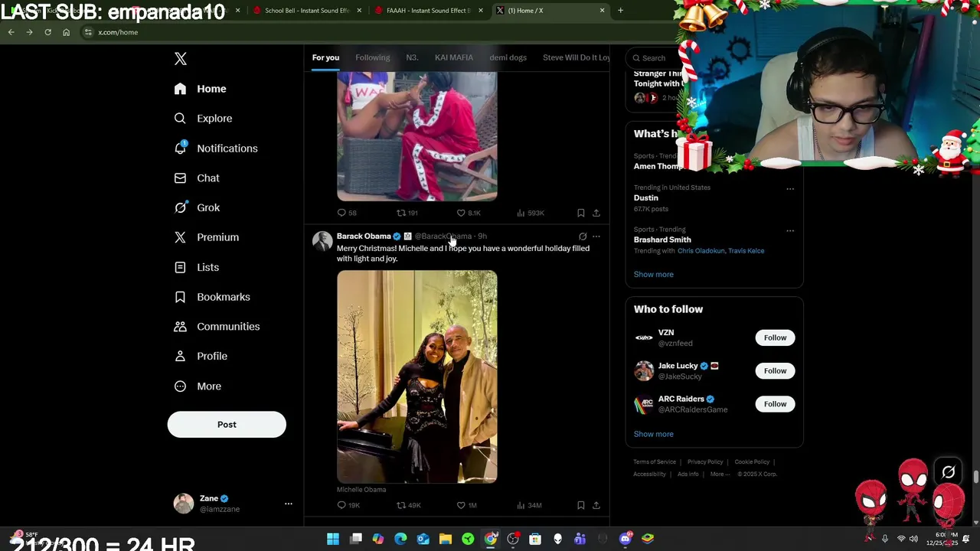Share Obama's Christmas post
The height and width of the screenshot is (551, 980).
click(x=596, y=505)
